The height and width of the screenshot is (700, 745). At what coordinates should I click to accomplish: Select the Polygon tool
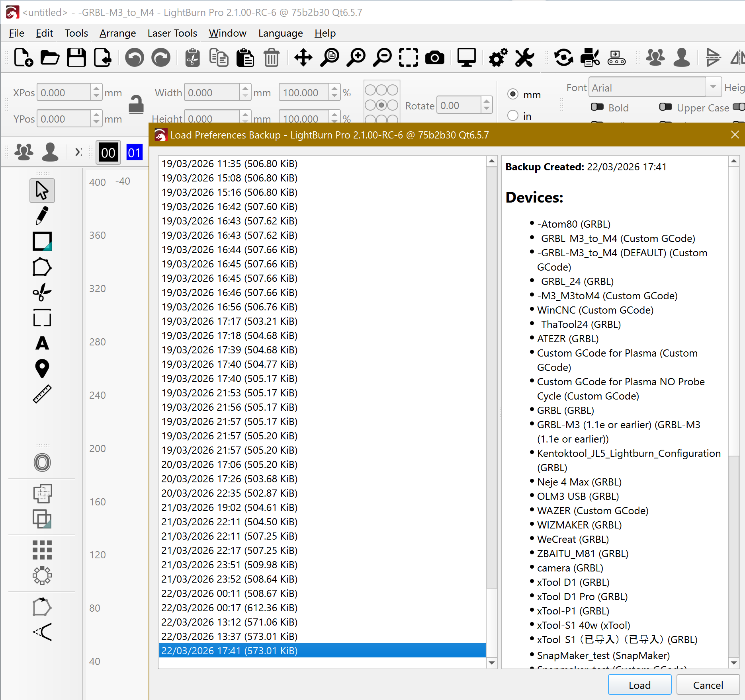click(x=42, y=267)
